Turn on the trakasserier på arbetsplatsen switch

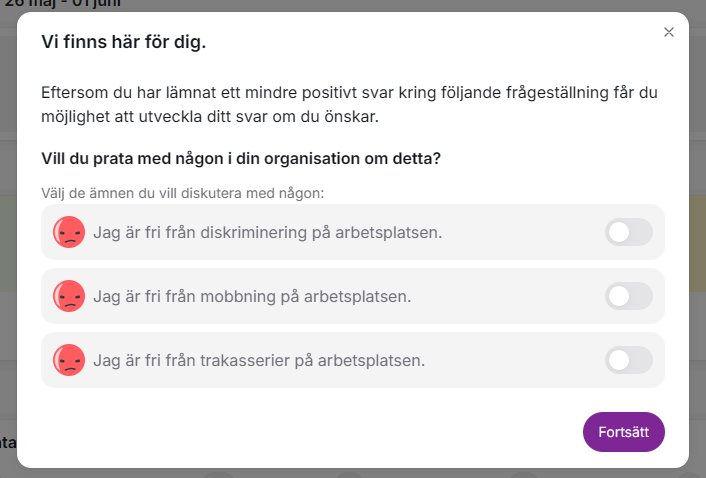(629, 360)
